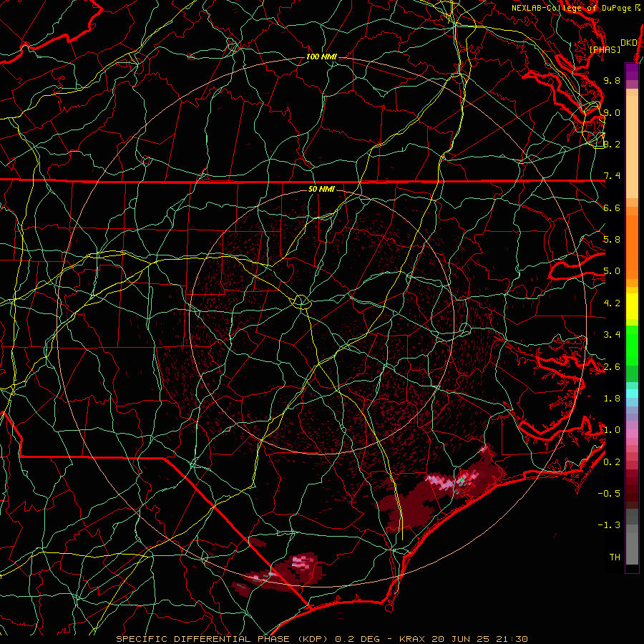Click the TH threshold label on legend
Screen dimensions: 644x644
click(615, 557)
